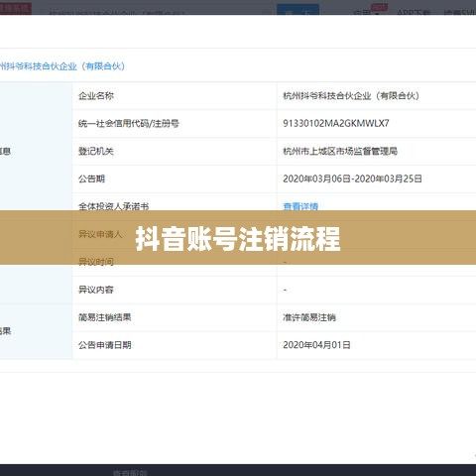Select 杭州市上城区市场监督管理局 value
The width and height of the screenshot is (476, 476).
[340, 151]
